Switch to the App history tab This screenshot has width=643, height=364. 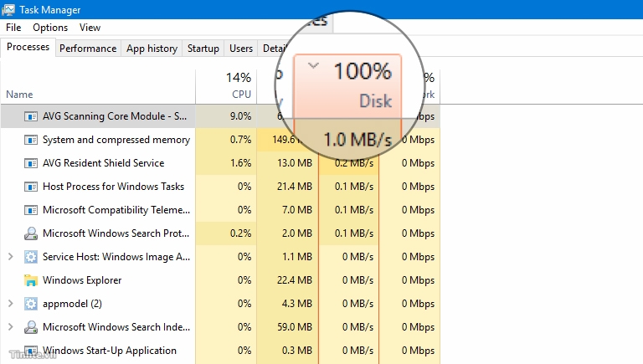[x=152, y=49]
